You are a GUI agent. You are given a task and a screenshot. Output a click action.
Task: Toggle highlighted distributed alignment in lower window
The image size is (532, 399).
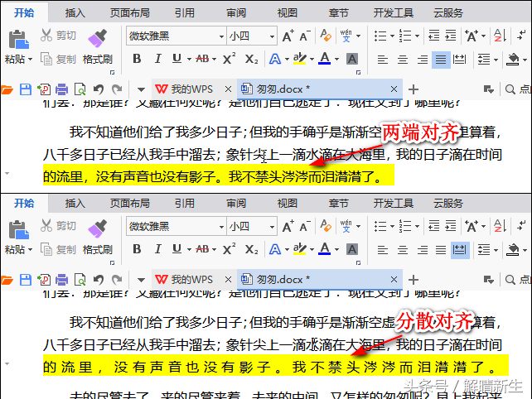[x=460, y=250]
